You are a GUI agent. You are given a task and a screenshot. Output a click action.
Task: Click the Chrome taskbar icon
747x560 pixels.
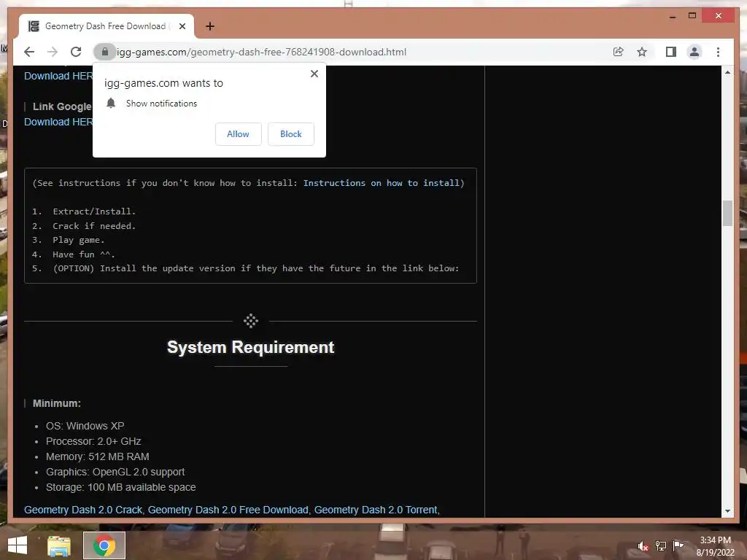click(104, 545)
